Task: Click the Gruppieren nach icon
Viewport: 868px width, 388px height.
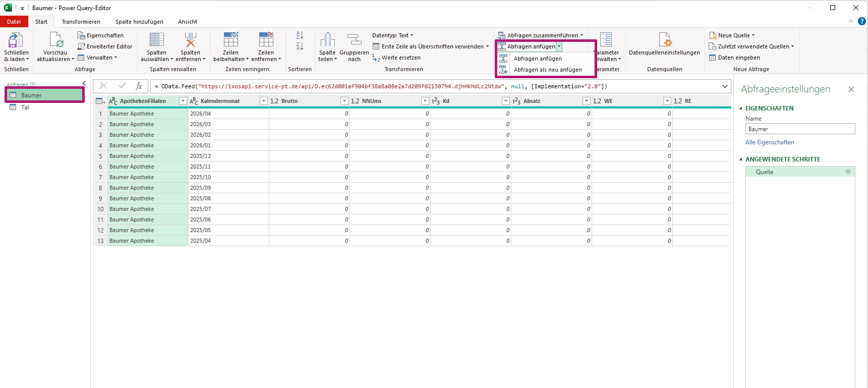Action: [x=354, y=40]
